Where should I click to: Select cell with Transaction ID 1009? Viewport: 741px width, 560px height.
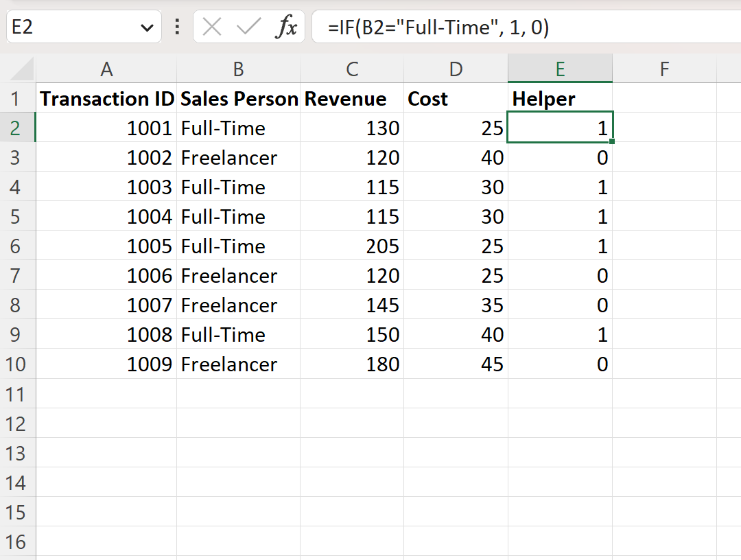point(106,364)
